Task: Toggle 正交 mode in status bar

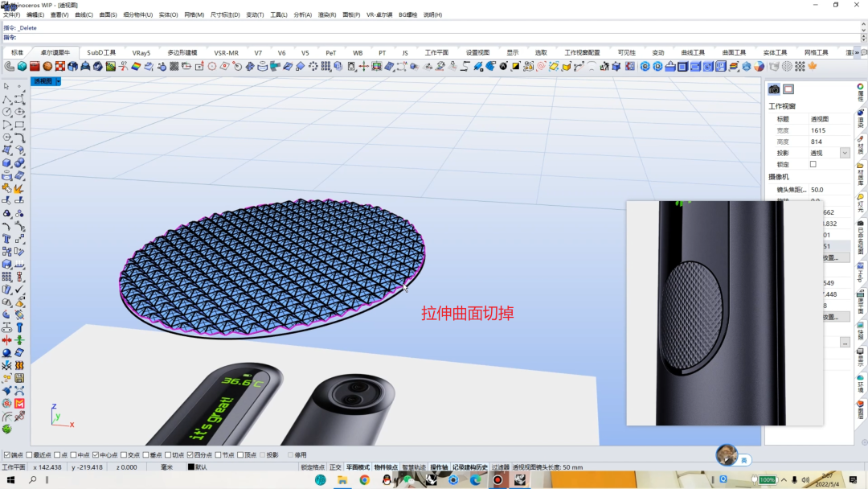Action: tap(335, 467)
